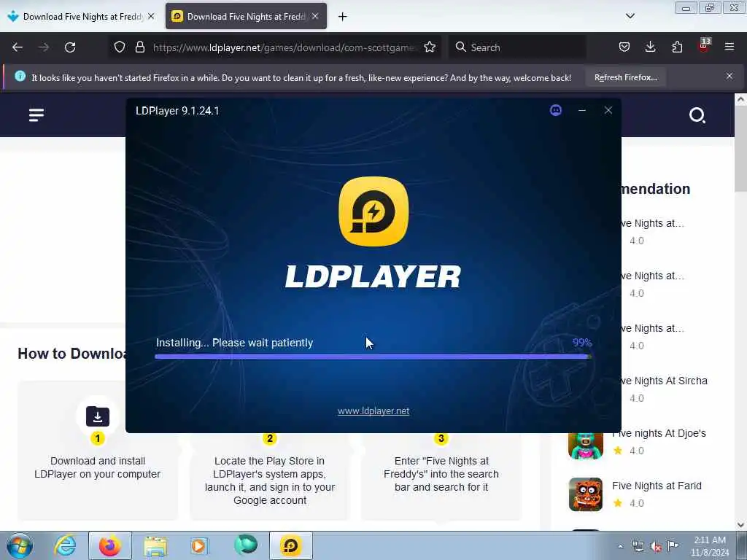Launch Internet Explorer from taskbar

pyautogui.click(x=65, y=545)
